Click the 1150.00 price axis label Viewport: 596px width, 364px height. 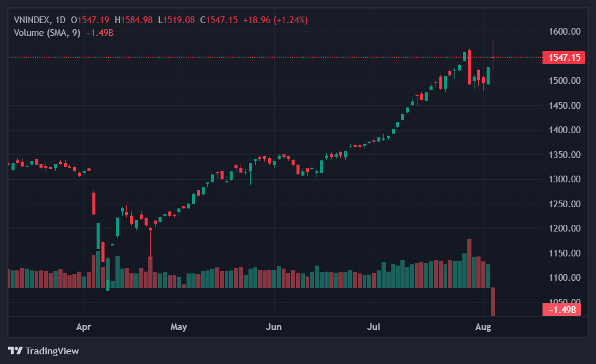tap(564, 253)
